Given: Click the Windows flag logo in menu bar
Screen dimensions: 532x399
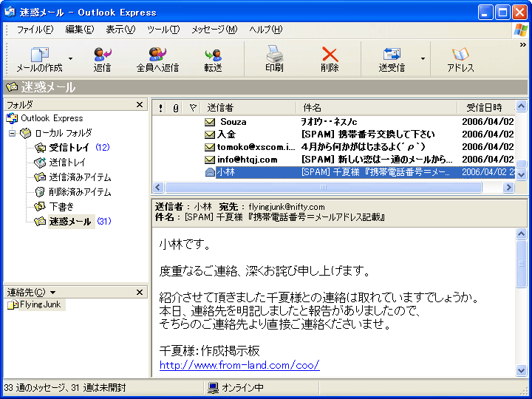Looking at the screenshot, I should coord(520,30).
